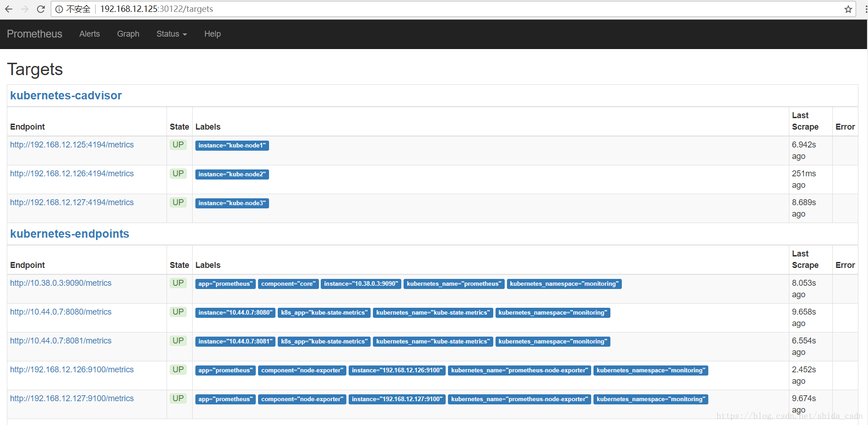Viewport: 868px width, 425px height.
Task: Click the component="core" label badge
Action: coord(288,284)
